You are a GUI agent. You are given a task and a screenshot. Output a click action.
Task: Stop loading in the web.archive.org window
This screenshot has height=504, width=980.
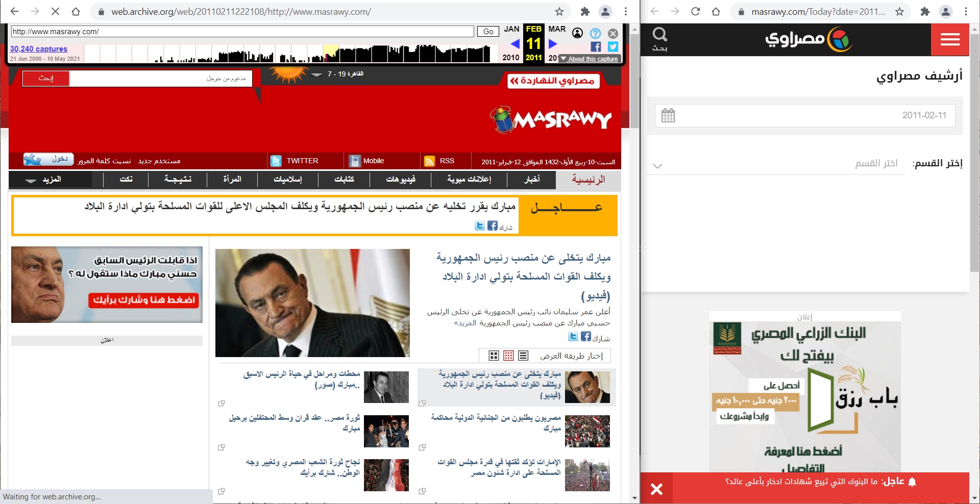point(56,11)
